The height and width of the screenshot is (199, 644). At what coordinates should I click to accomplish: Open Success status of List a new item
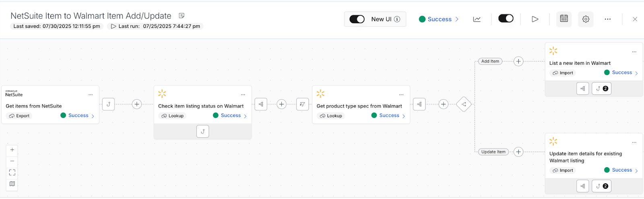point(621,73)
